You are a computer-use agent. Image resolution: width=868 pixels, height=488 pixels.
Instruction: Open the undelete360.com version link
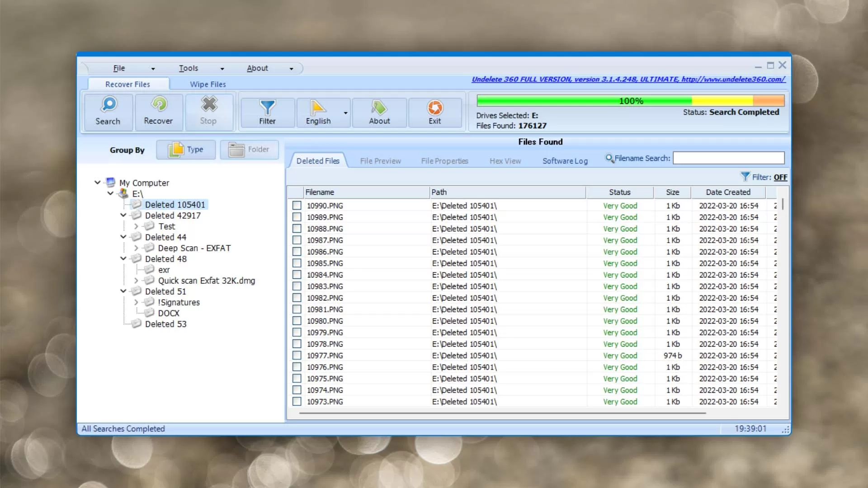click(628, 79)
